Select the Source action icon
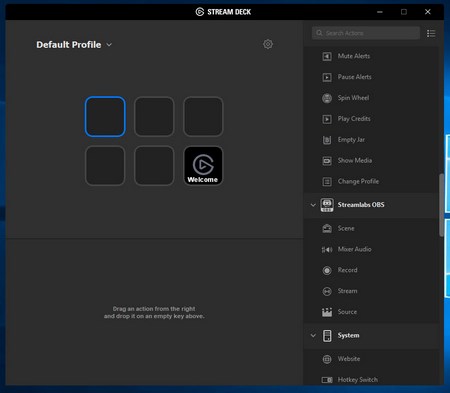This screenshot has width=450, height=393. coord(327,312)
